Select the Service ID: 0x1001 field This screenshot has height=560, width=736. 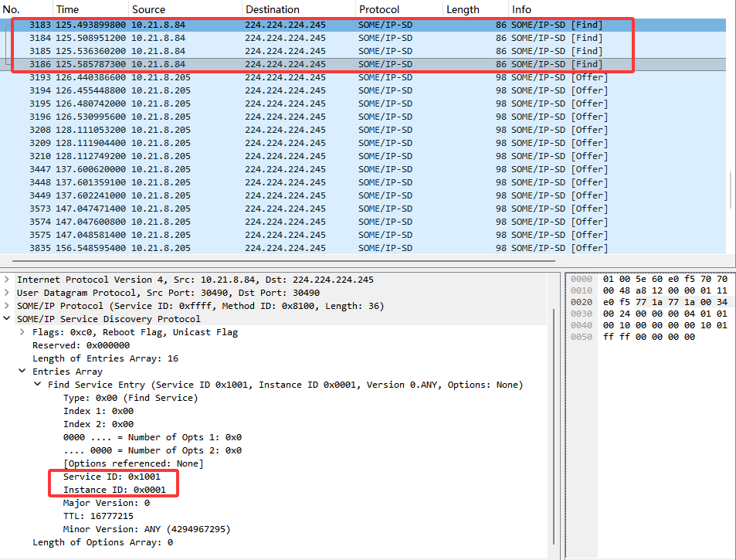tap(112, 477)
